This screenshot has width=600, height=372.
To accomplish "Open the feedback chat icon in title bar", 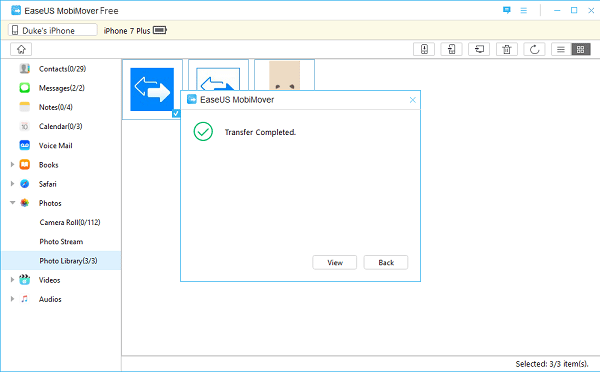I will 507,10.
